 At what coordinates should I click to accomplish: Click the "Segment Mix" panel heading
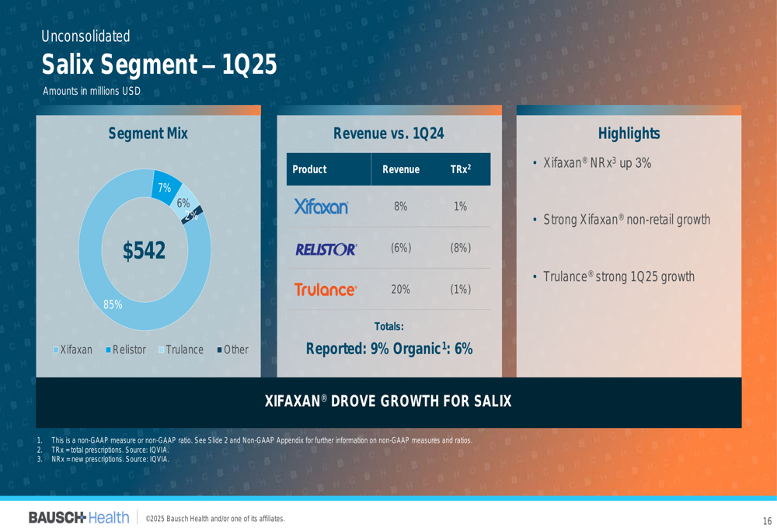pos(148,134)
